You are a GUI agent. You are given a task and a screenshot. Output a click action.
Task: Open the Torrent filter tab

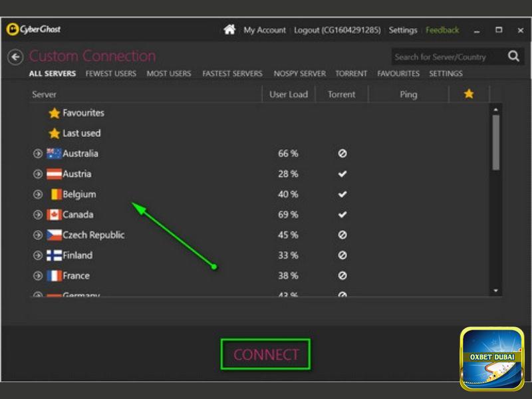[351, 74]
